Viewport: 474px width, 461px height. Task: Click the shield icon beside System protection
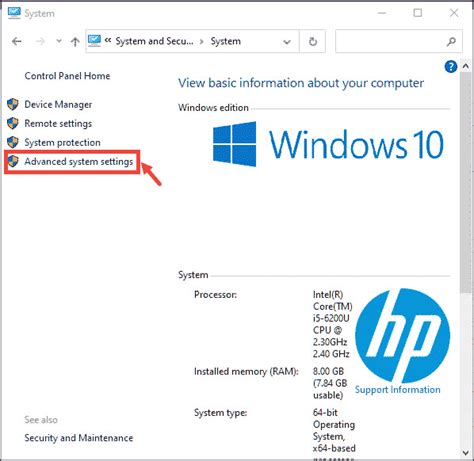coord(13,142)
